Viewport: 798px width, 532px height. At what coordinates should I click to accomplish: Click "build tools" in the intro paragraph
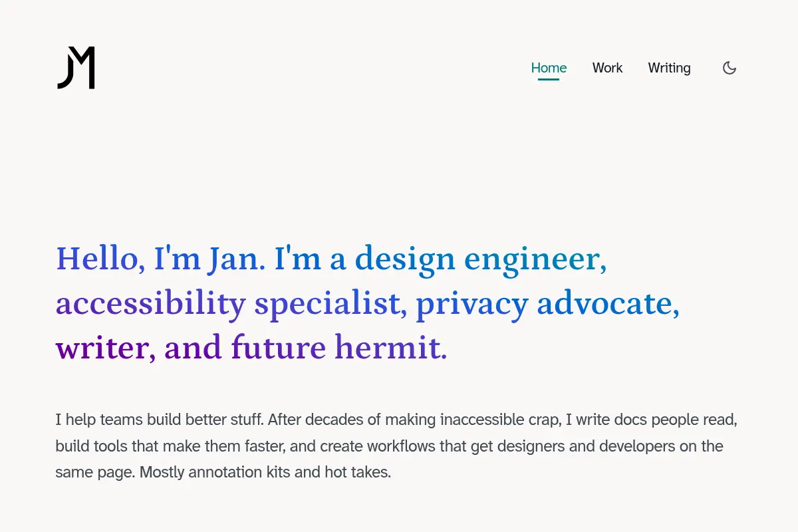pyautogui.click(x=88, y=446)
